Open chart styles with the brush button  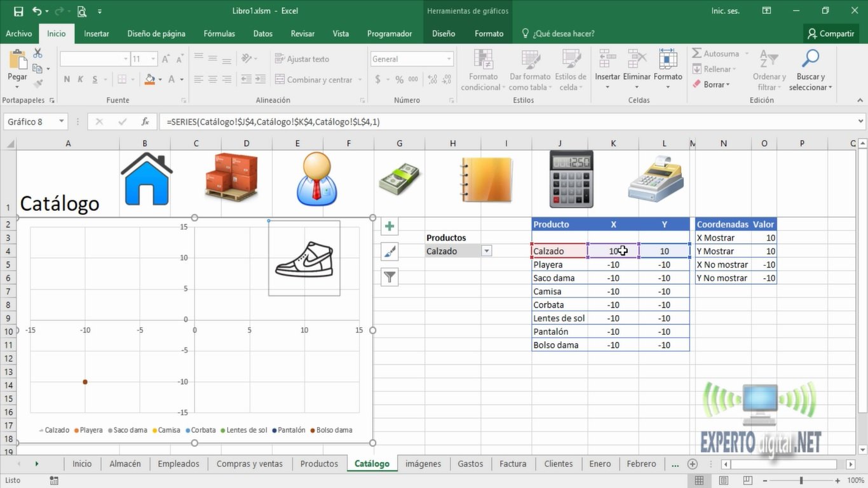pos(389,252)
